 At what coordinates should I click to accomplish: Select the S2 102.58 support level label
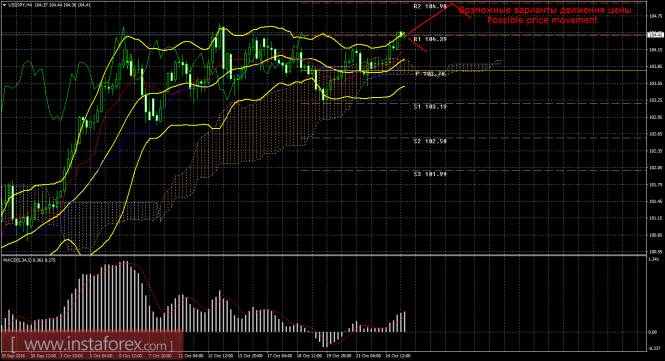(430, 141)
